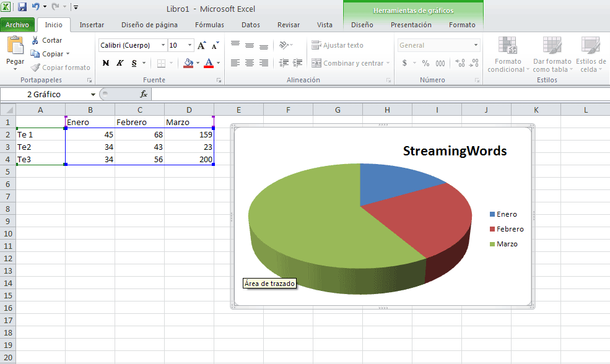The height and width of the screenshot is (364, 610).
Task: Align text to middle vertically
Action: click(250, 45)
